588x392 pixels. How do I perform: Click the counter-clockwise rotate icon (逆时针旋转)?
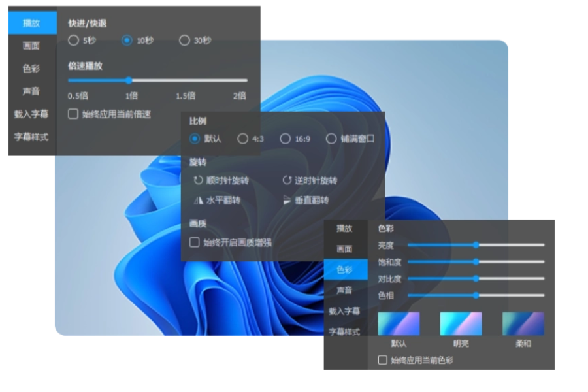287,180
